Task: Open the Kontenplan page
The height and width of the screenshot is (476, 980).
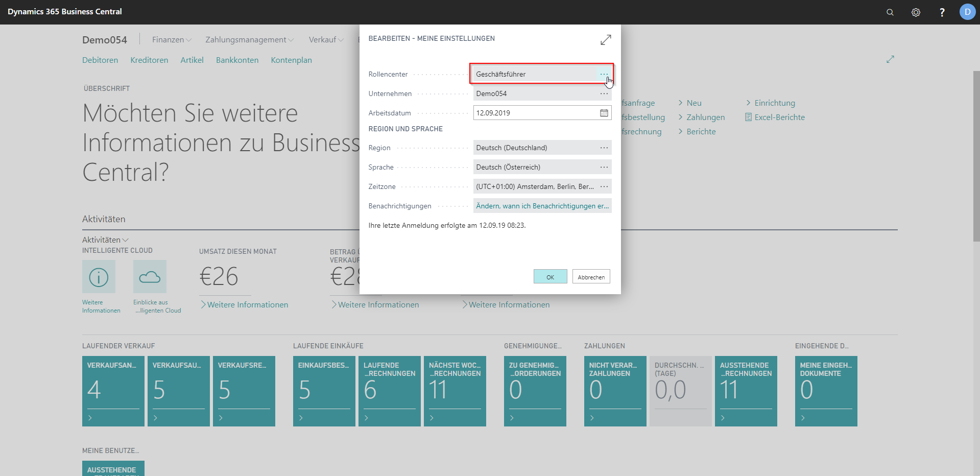Action: pyautogui.click(x=291, y=60)
